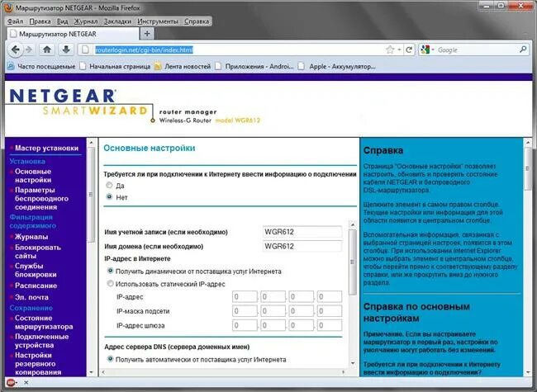Open 'Параметры беспроводного соединения' link
537x392 pixels.
point(41,198)
